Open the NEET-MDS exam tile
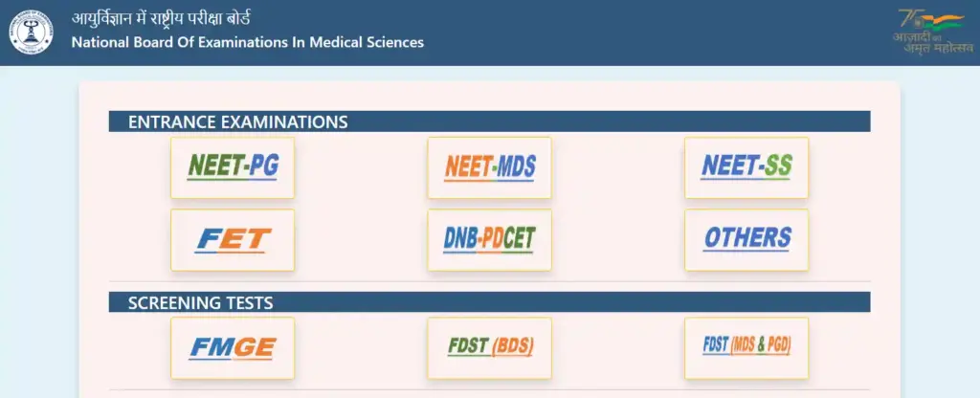The width and height of the screenshot is (980, 398). pos(489,167)
